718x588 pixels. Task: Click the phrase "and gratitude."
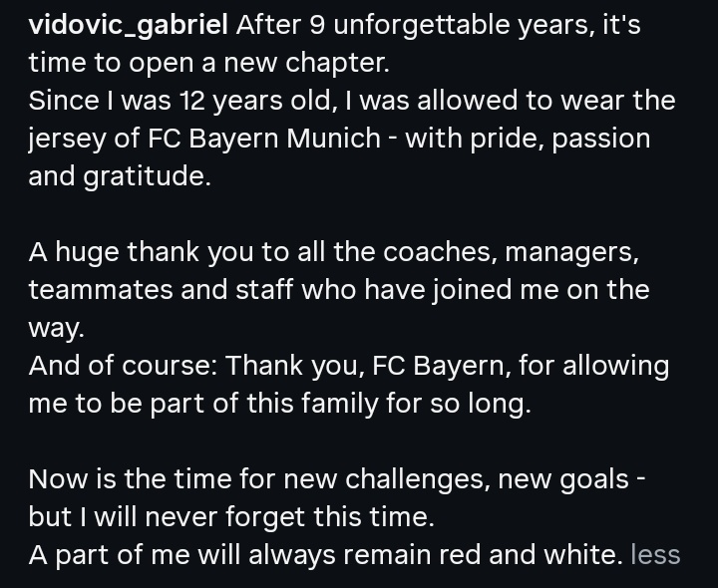pos(120,176)
